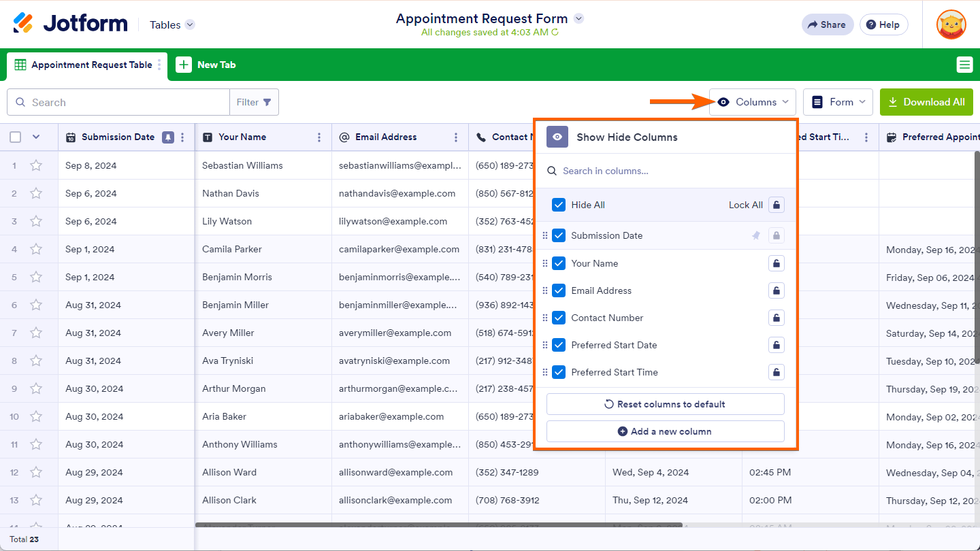Lock the Preferred Start Time column
The height and width of the screenshot is (551, 980).
coord(777,372)
